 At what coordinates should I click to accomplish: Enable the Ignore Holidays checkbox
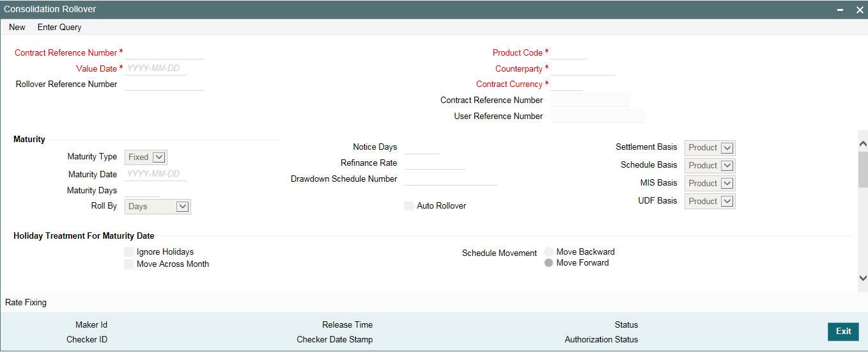click(x=129, y=252)
